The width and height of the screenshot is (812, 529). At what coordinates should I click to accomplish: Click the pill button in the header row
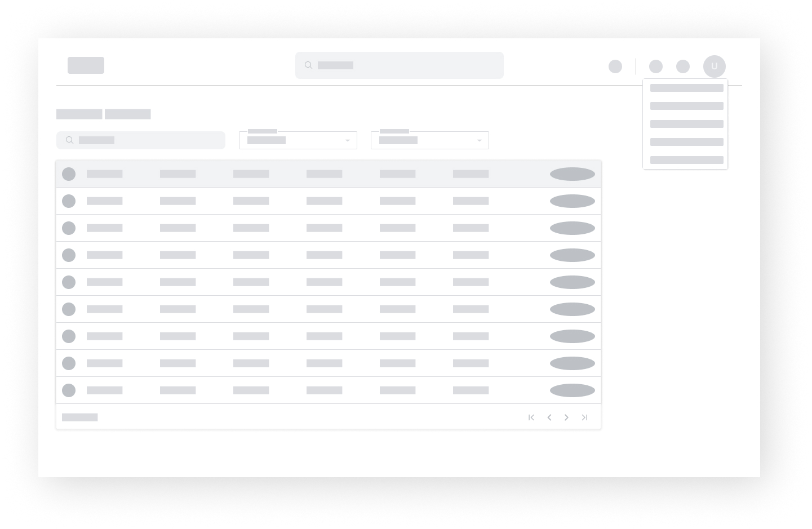click(572, 174)
